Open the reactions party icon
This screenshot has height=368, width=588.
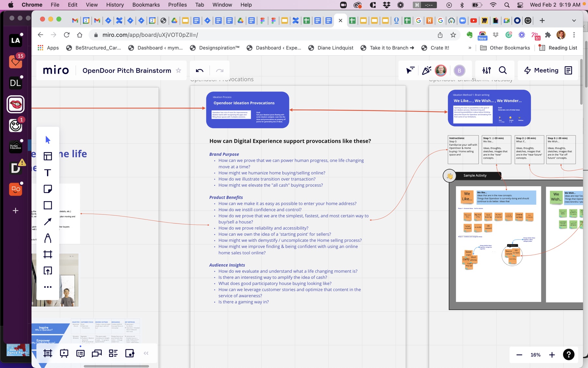(426, 70)
